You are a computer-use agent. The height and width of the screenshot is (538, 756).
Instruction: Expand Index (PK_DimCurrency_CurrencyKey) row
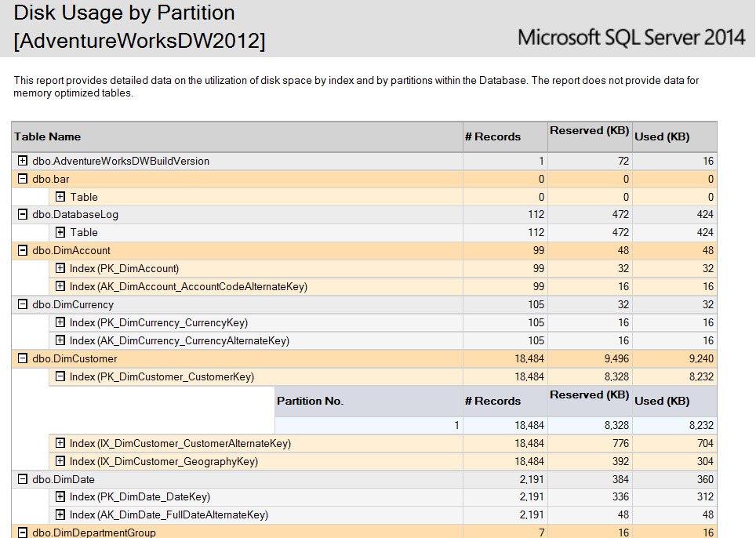[x=60, y=322]
